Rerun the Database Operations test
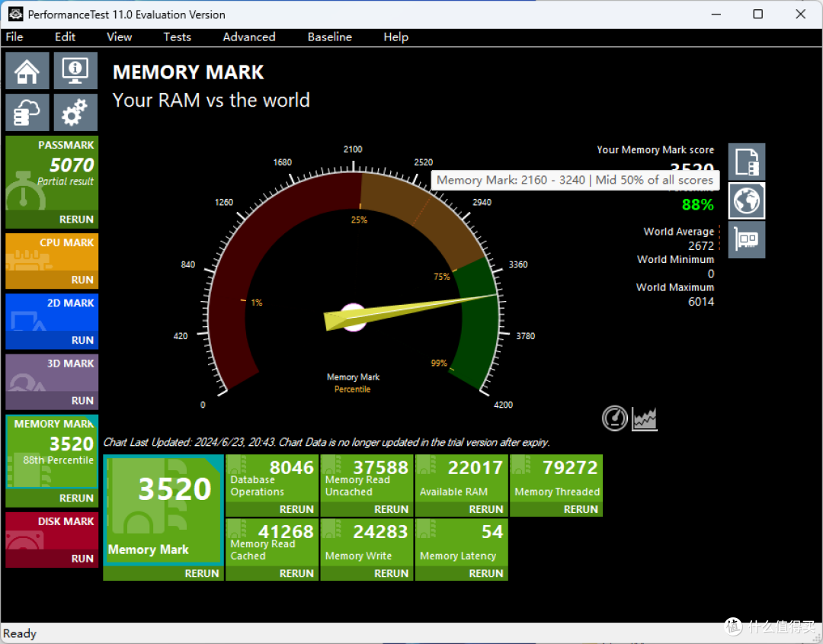The image size is (823, 644). pos(296,509)
